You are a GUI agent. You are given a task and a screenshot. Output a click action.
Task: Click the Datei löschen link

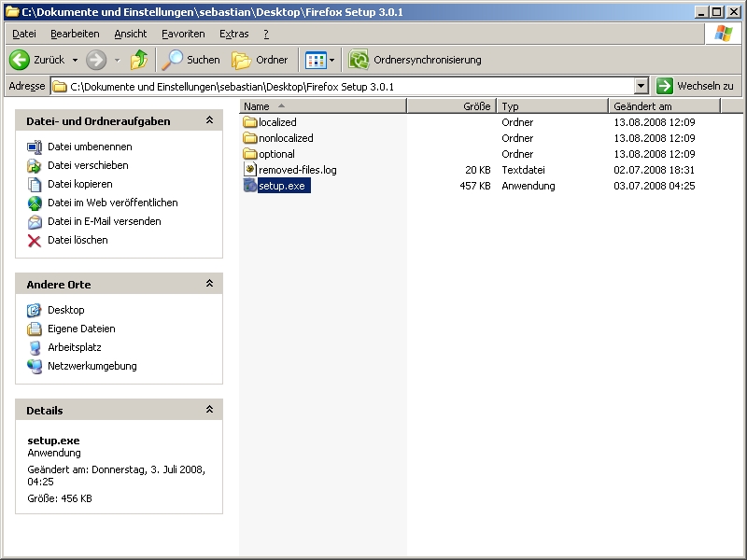pyautogui.click(x=78, y=240)
